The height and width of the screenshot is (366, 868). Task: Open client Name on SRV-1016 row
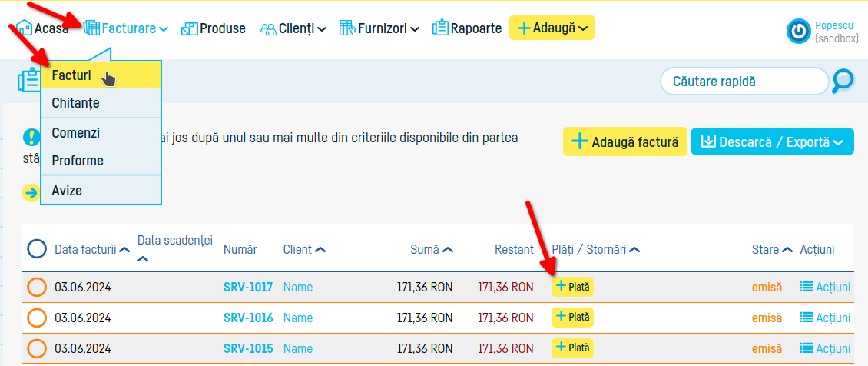[x=298, y=318]
